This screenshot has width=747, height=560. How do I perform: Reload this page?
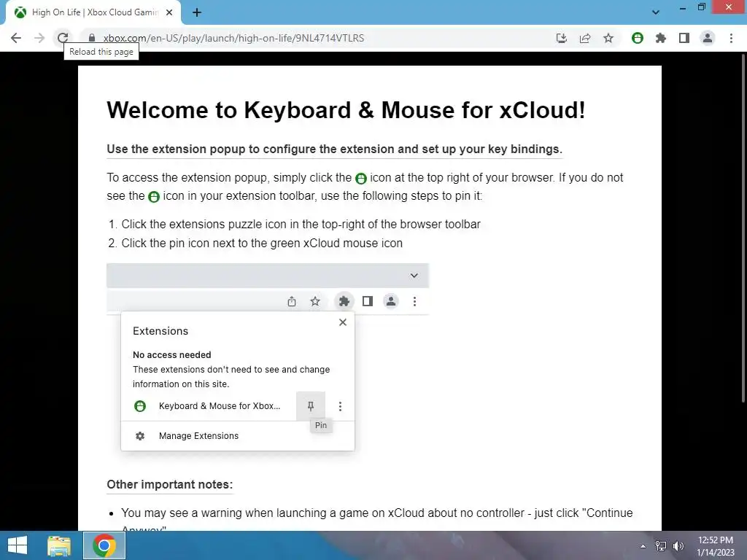63,38
